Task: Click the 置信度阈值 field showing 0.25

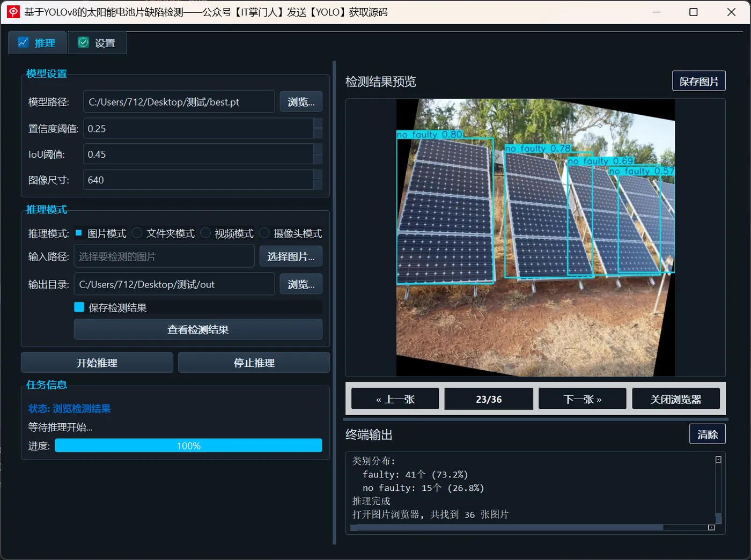Action: 198,129
